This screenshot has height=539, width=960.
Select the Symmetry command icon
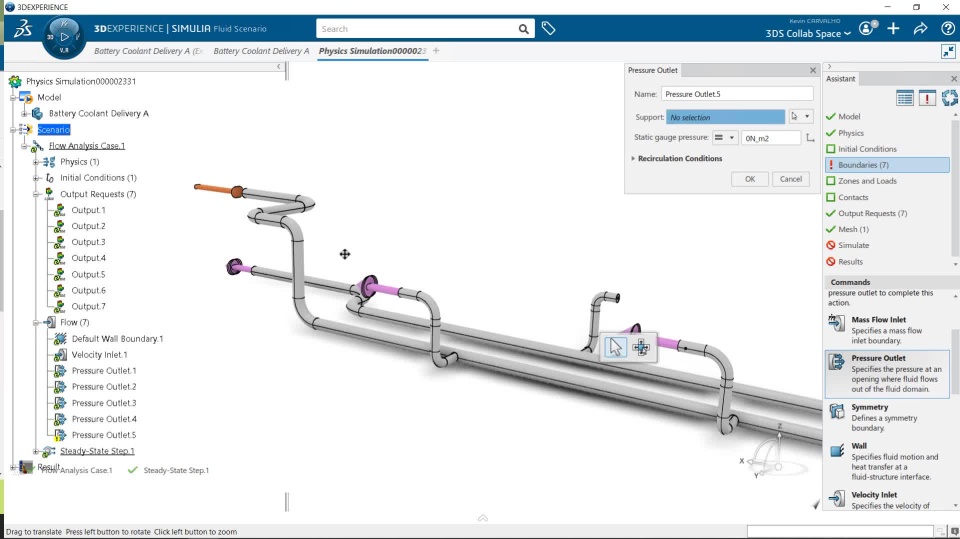(x=836, y=411)
